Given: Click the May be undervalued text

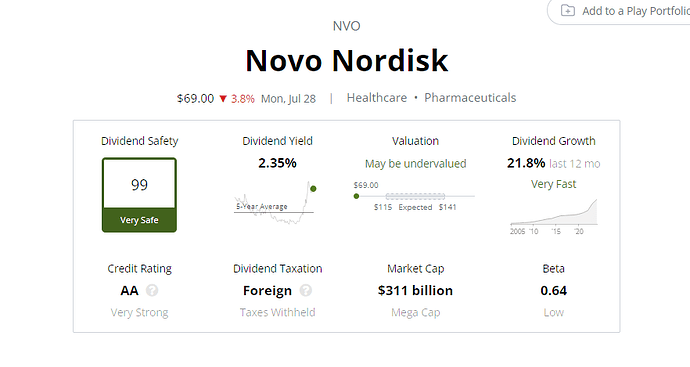Looking at the screenshot, I should pos(415,164).
